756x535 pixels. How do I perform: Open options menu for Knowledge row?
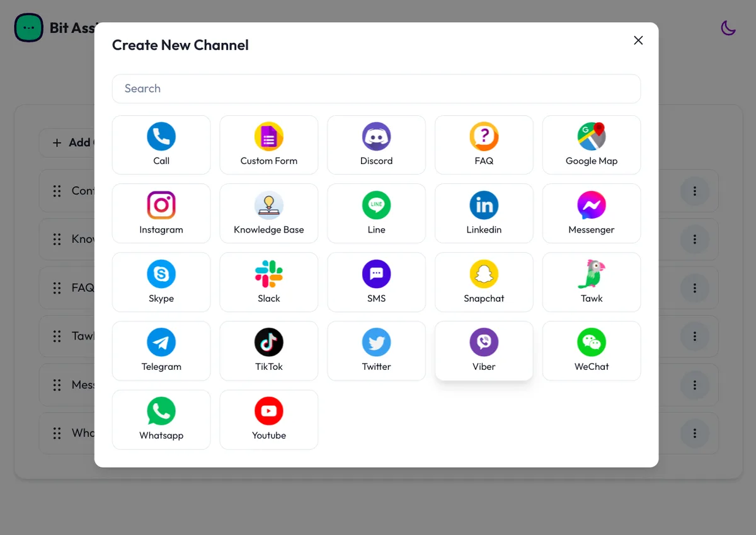(x=695, y=239)
